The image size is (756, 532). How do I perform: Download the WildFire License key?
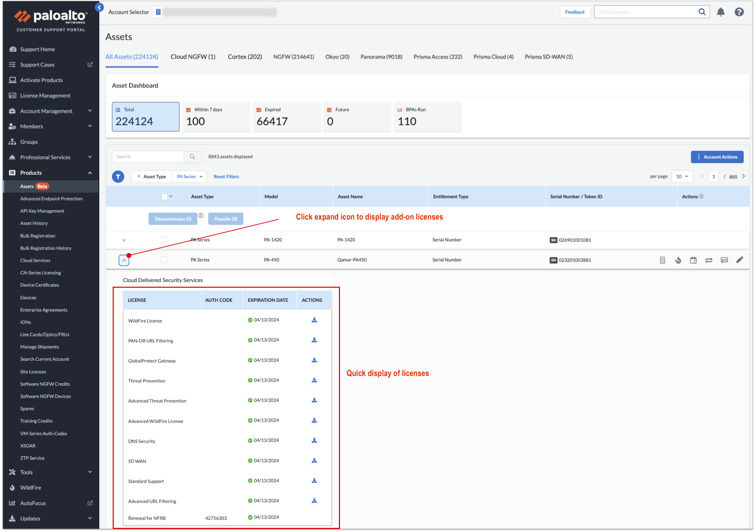[x=314, y=320]
